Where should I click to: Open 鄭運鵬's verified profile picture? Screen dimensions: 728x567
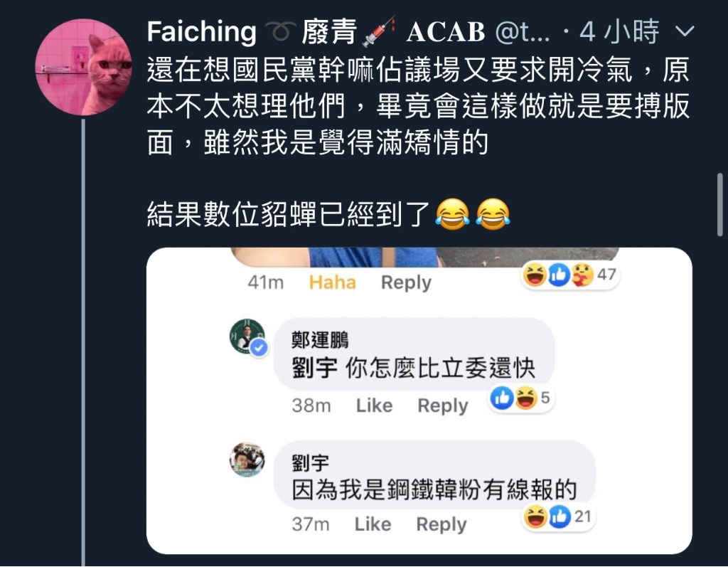coord(247,337)
